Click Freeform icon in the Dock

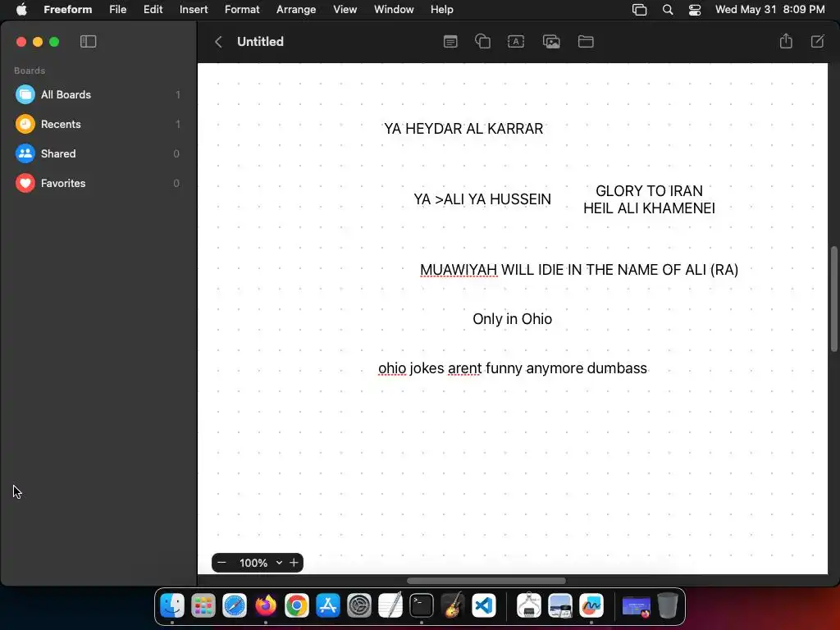tap(591, 606)
